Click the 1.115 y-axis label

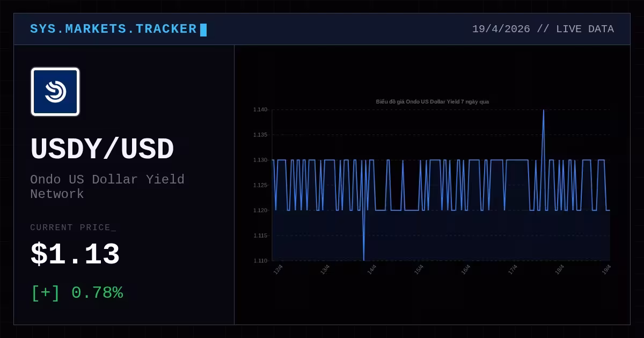(260, 236)
